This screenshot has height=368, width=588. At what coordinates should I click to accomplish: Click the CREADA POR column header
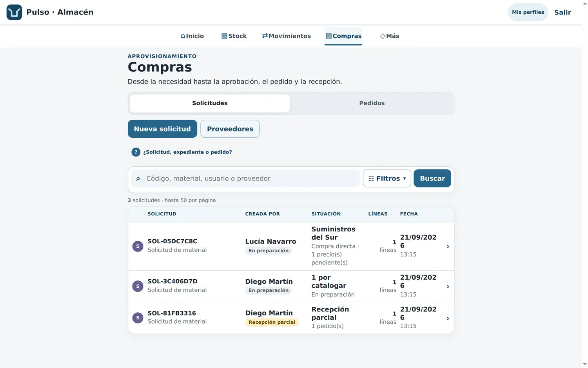(x=262, y=214)
